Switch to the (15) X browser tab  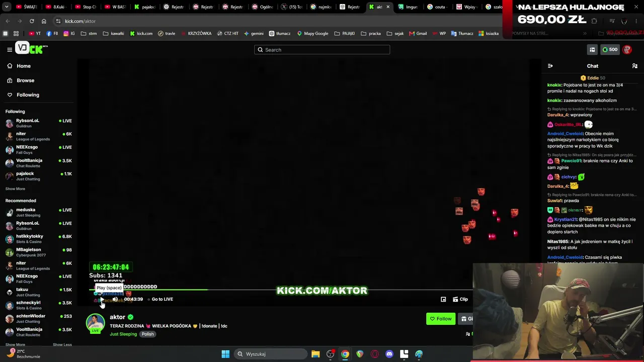pyautogui.click(x=292, y=7)
